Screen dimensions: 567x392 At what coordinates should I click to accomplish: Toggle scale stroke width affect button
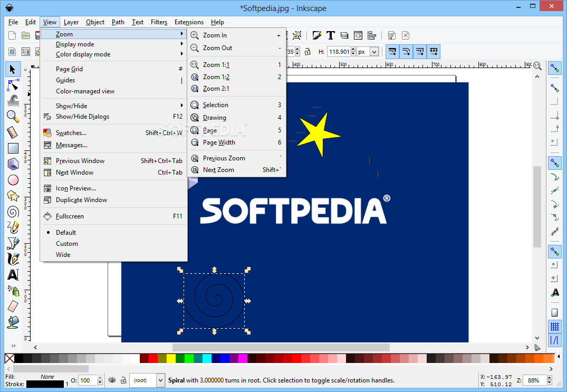point(392,52)
